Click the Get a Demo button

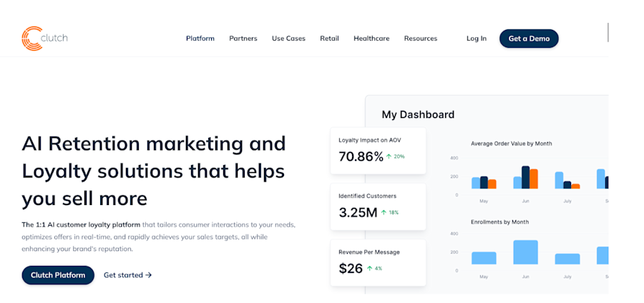[529, 39]
